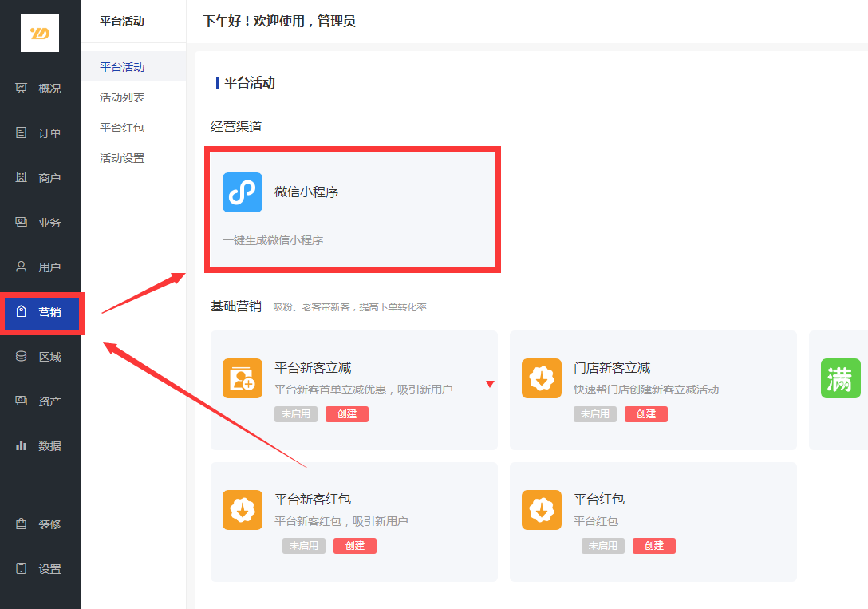The height and width of the screenshot is (609, 868).
Task: Create 平台红包 activity
Action: pos(653,546)
